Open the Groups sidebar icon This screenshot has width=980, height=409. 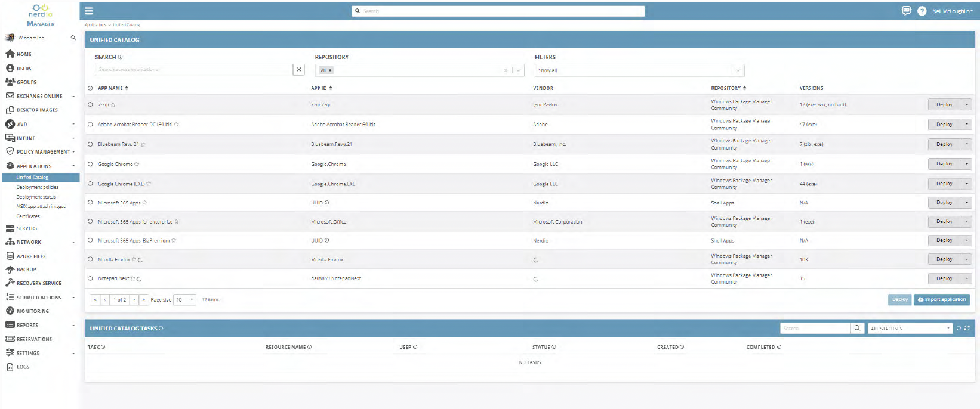(10, 82)
